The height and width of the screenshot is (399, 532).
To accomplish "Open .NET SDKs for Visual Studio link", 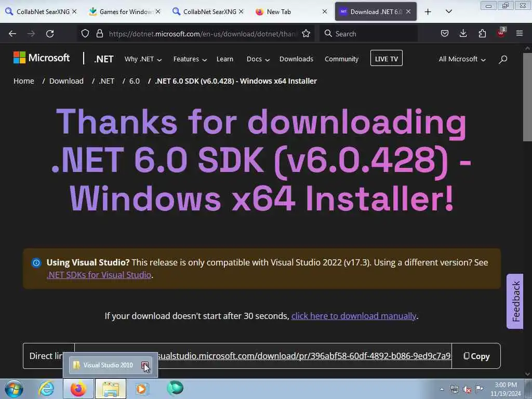I will click(99, 275).
